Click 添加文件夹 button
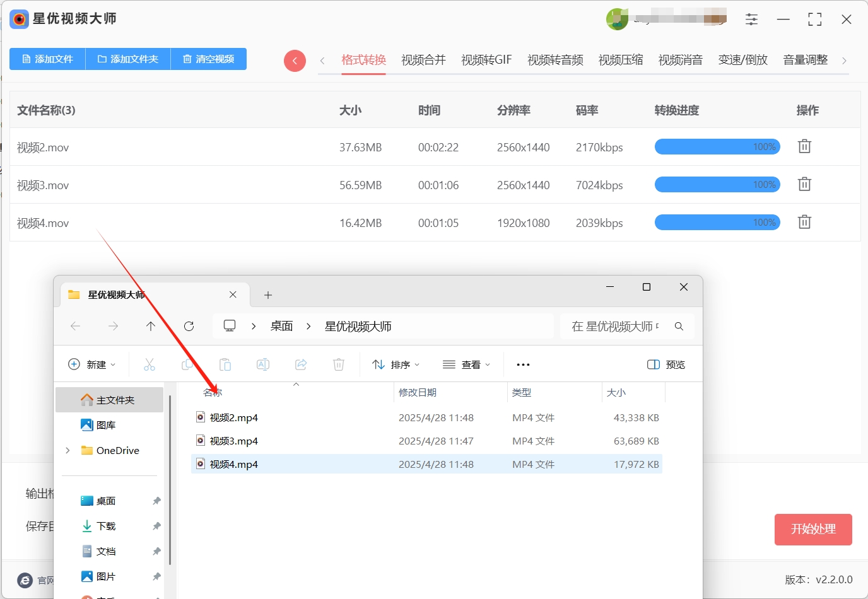 [128, 59]
